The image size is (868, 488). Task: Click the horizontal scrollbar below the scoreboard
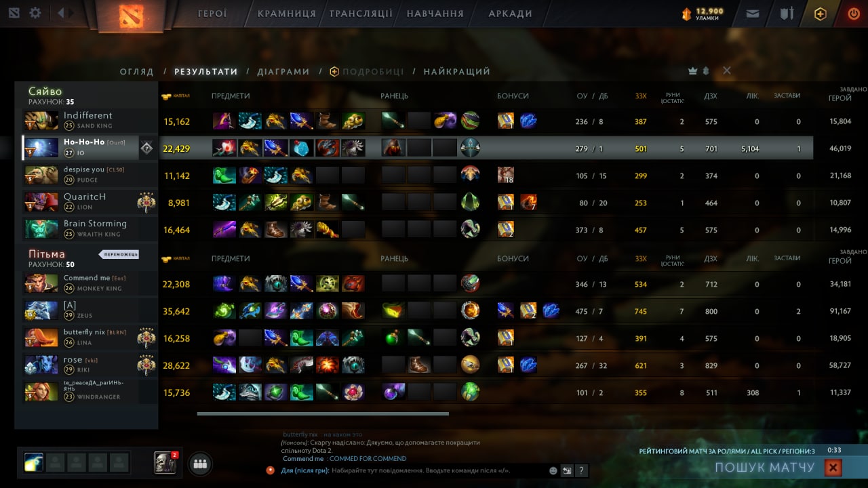click(x=323, y=413)
